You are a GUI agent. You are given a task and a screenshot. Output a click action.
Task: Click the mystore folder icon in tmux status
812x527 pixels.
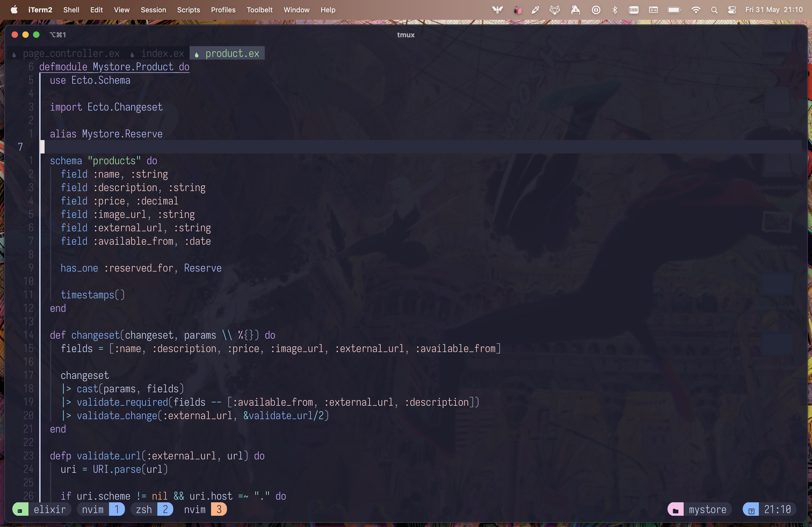(x=675, y=510)
